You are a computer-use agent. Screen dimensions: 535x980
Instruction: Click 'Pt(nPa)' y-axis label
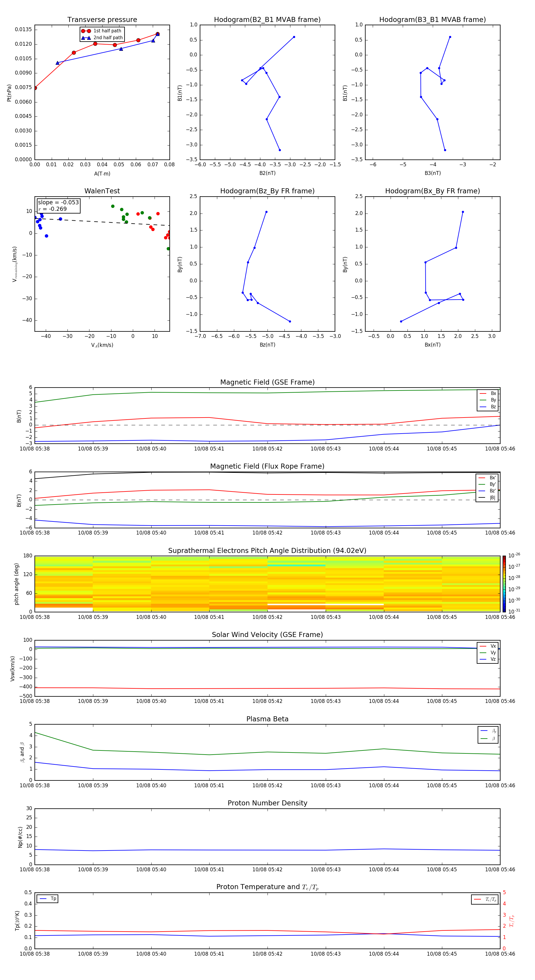click(x=9, y=93)
